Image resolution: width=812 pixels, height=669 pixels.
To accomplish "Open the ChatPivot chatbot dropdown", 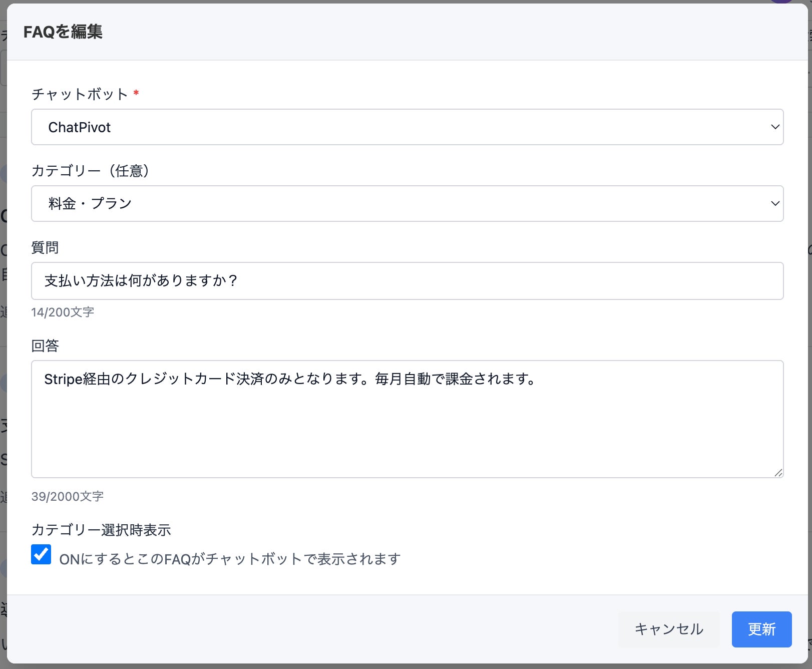I will click(x=407, y=127).
